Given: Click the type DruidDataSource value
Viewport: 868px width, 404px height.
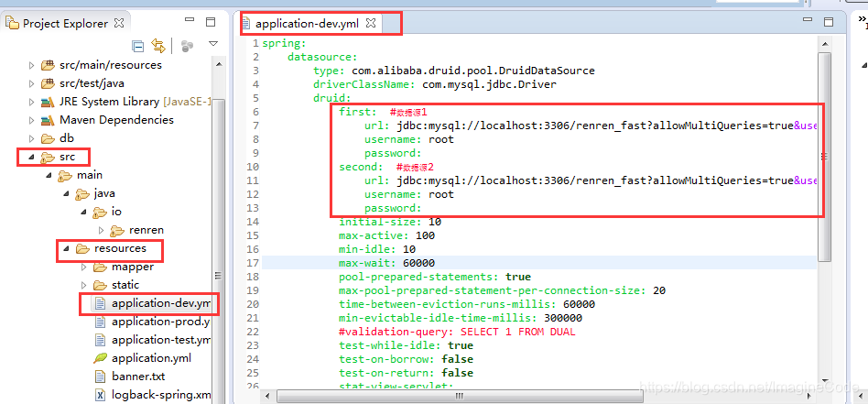Looking at the screenshot, I should coord(472,71).
